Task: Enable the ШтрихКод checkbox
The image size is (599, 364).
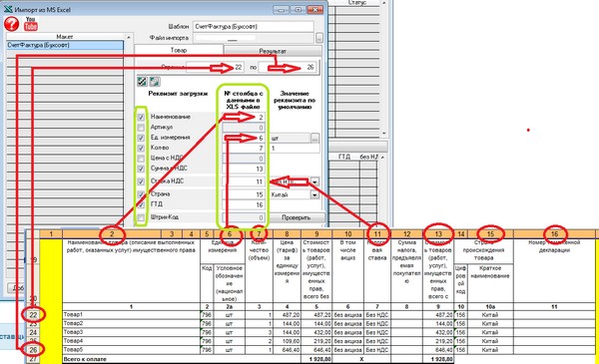Action: click(141, 217)
